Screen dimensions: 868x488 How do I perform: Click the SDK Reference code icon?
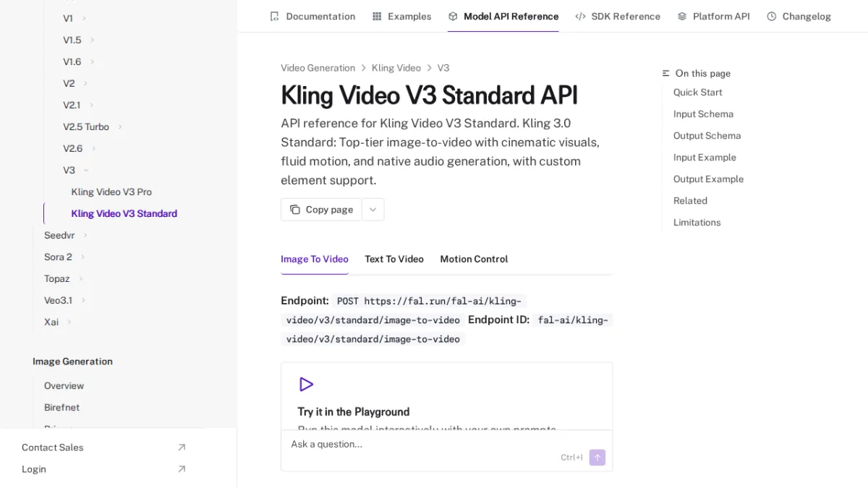tap(580, 16)
